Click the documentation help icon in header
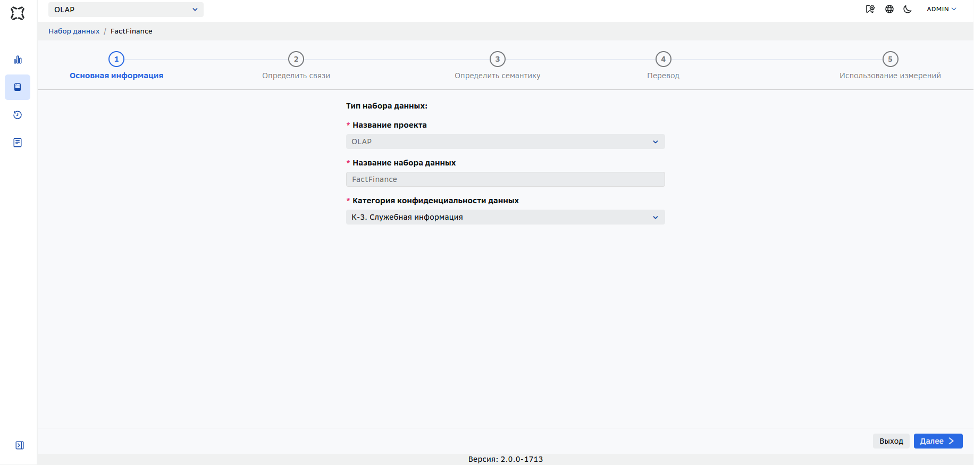The height and width of the screenshot is (466, 974). 870,9
